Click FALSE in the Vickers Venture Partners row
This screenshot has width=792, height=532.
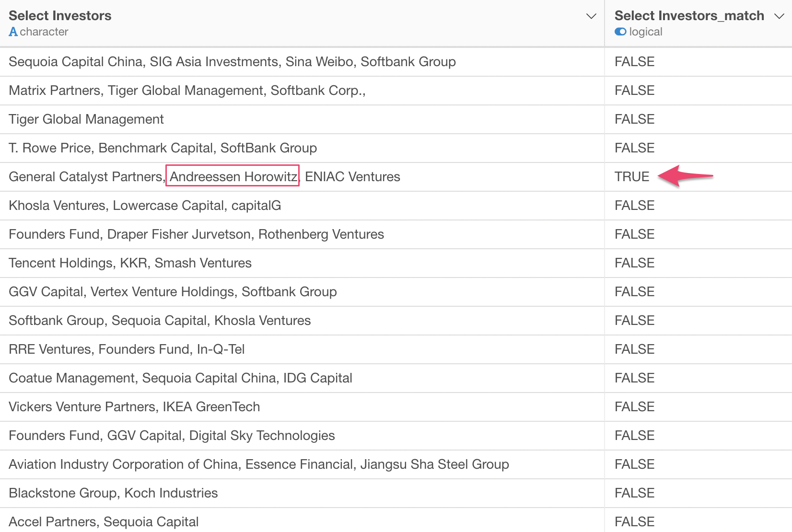pos(634,407)
